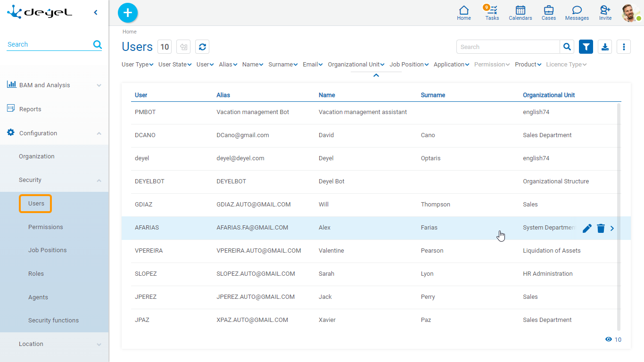
Task: Click the Invite user icon
Action: point(605,13)
